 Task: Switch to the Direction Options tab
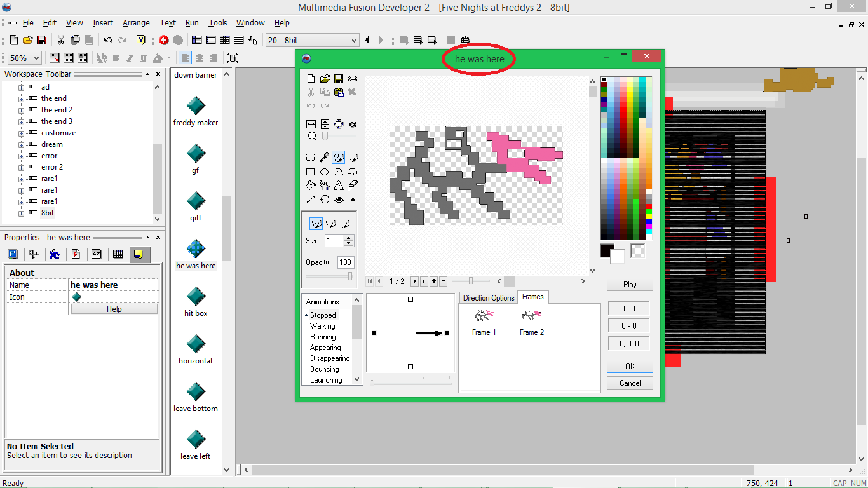[489, 298]
